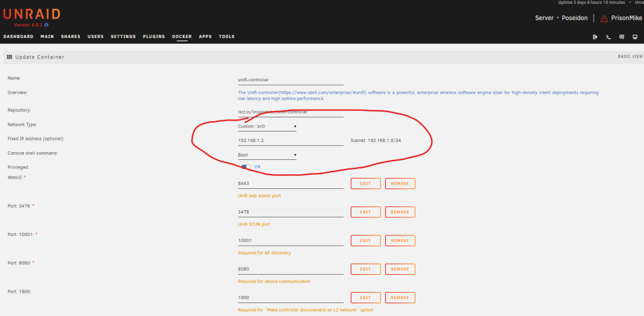Click the Fixed IP address field
The image size is (644, 316).
[290, 141]
